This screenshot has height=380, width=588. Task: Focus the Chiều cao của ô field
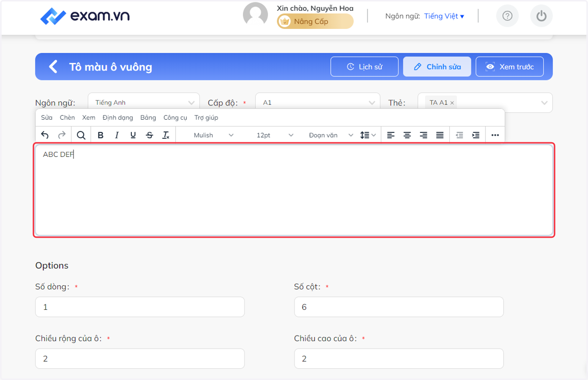[399, 359]
